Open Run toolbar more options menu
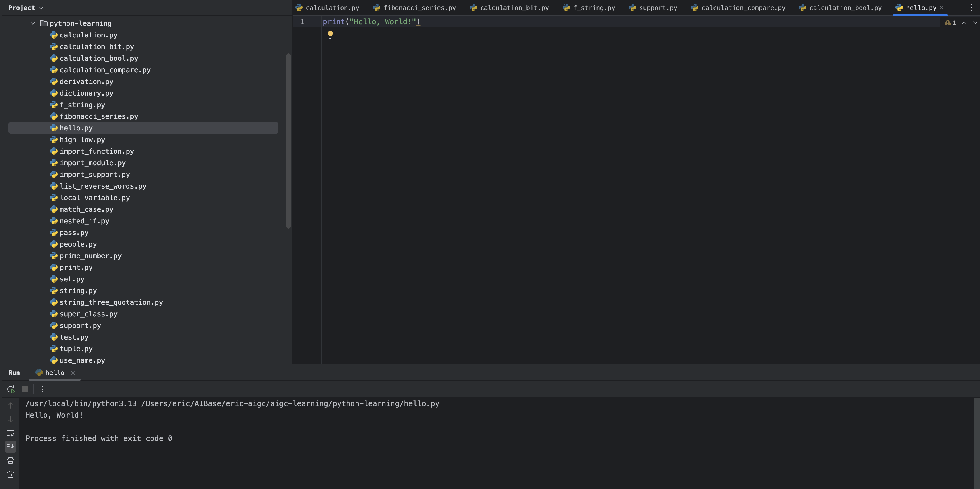 pyautogui.click(x=42, y=389)
